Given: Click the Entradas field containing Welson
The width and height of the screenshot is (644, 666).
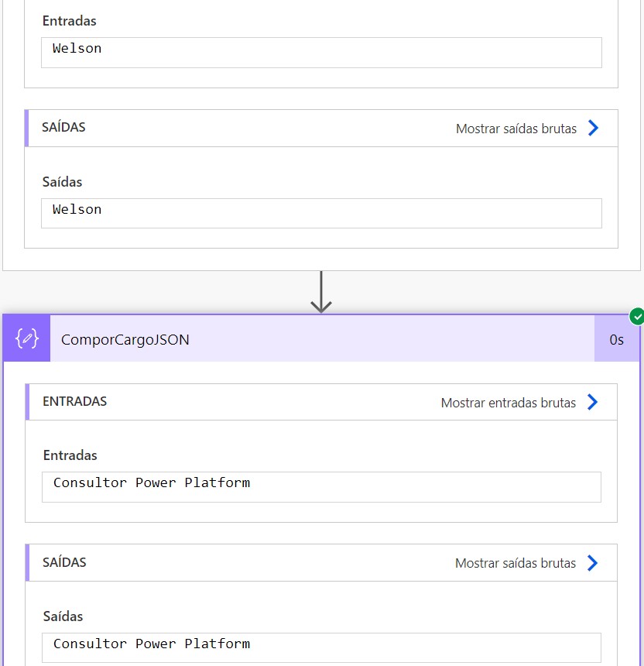Looking at the screenshot, I should [321, 52].
